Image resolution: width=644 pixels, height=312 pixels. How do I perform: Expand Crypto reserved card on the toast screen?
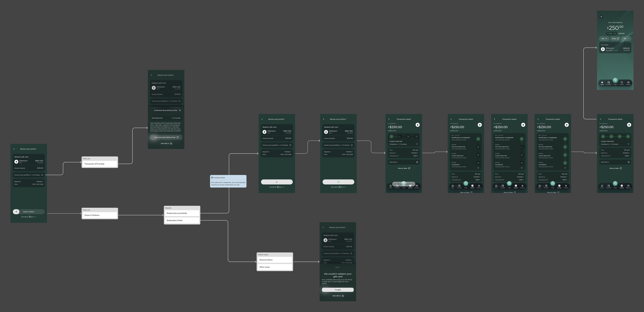pyautogui.click(x=417, y=144)
